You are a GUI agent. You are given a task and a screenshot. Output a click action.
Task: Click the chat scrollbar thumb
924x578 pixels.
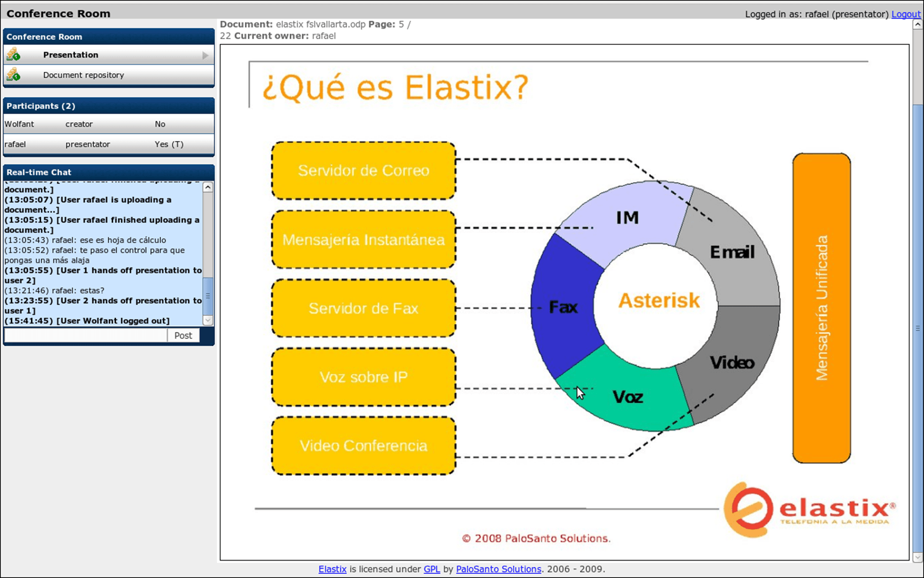208,295
